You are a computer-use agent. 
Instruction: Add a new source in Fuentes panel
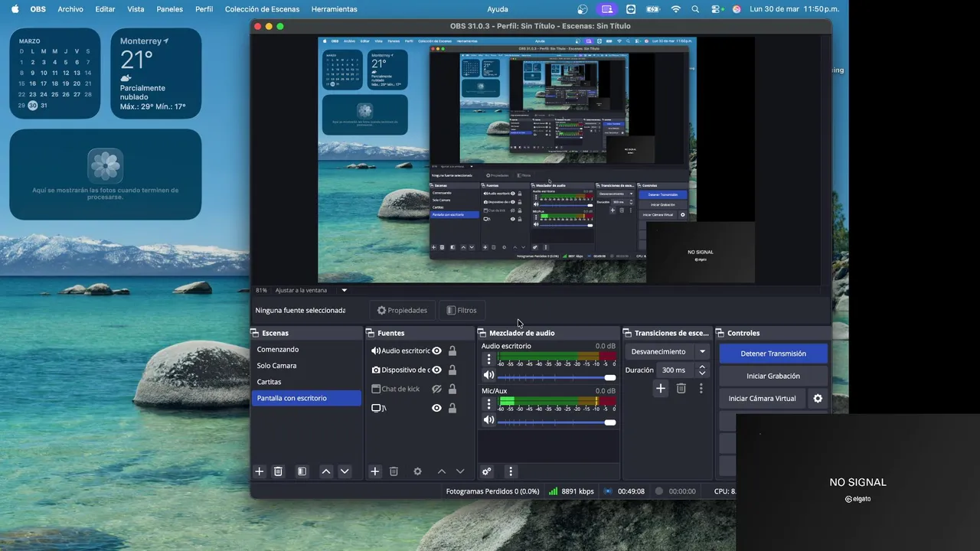pyautogui.click(x=374, y=471)
